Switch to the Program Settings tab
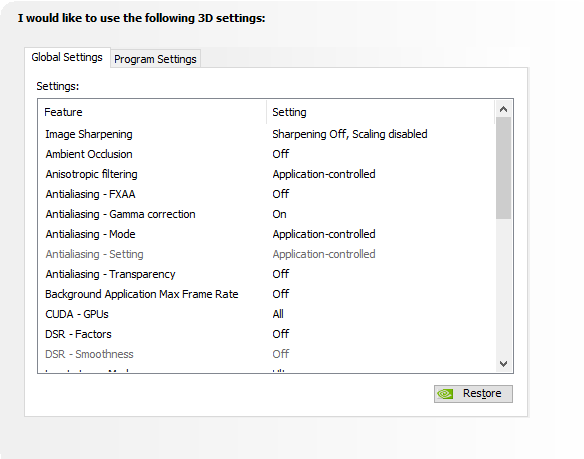Viewport: 584px width, 459px height. 155,59
